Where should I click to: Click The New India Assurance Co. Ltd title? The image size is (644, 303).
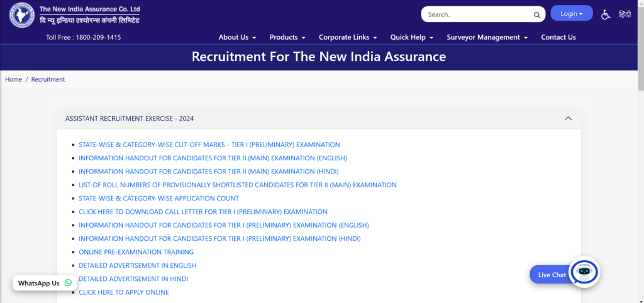[89, 9]
